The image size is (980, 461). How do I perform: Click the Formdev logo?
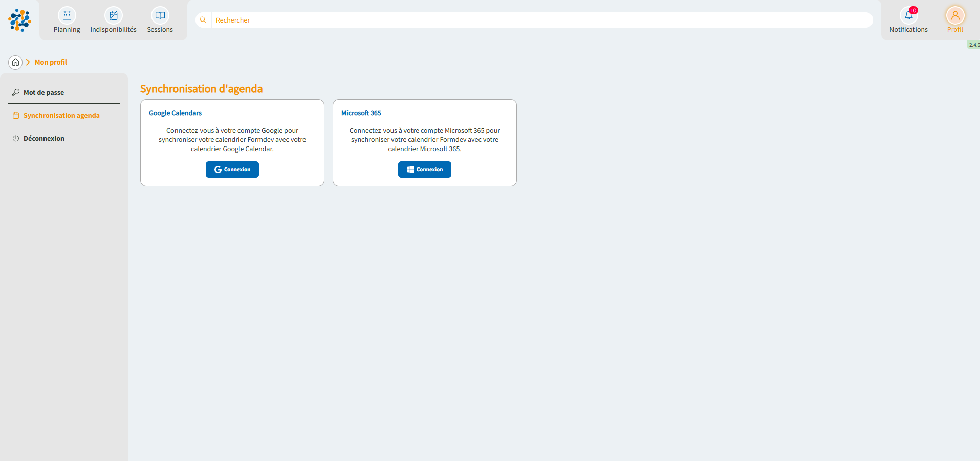pyautogui.click(x=19, y=20)
